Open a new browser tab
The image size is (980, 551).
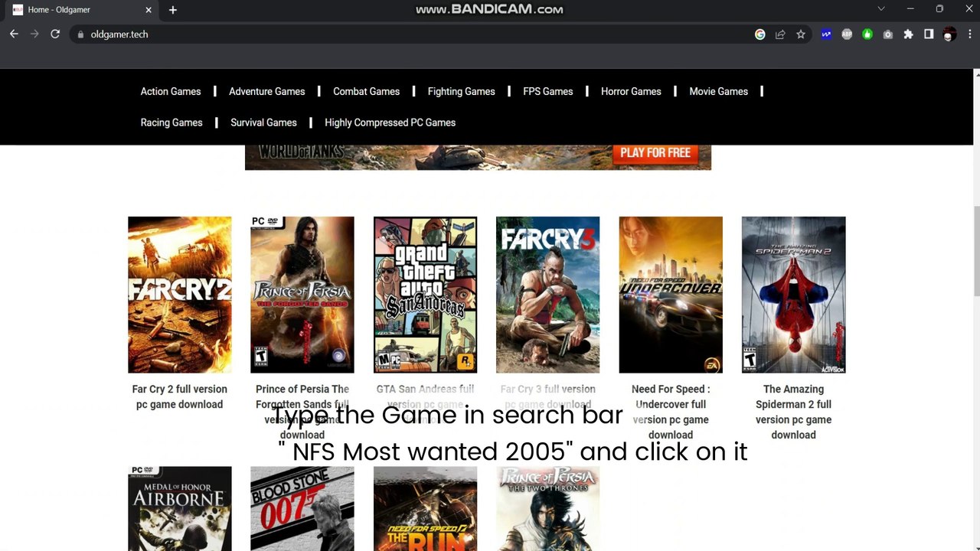point(173,10)
